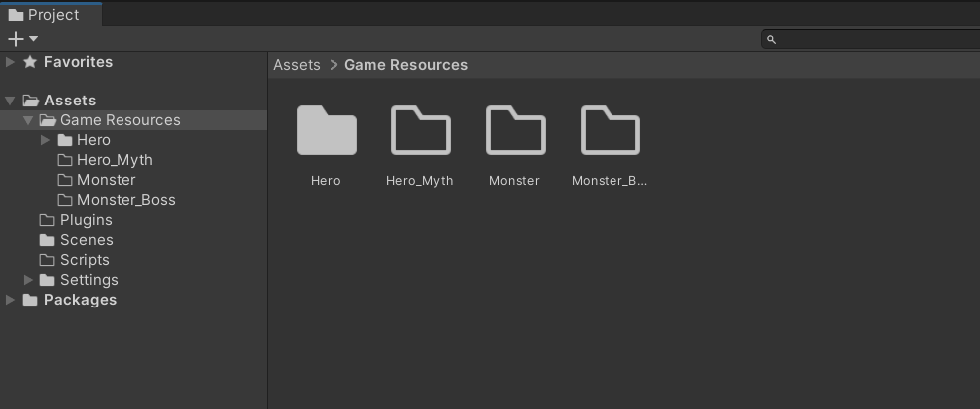This screenshot has height=409, width=980.
Task: Click the Monster label under grid folder
Action: click(514, 181)
